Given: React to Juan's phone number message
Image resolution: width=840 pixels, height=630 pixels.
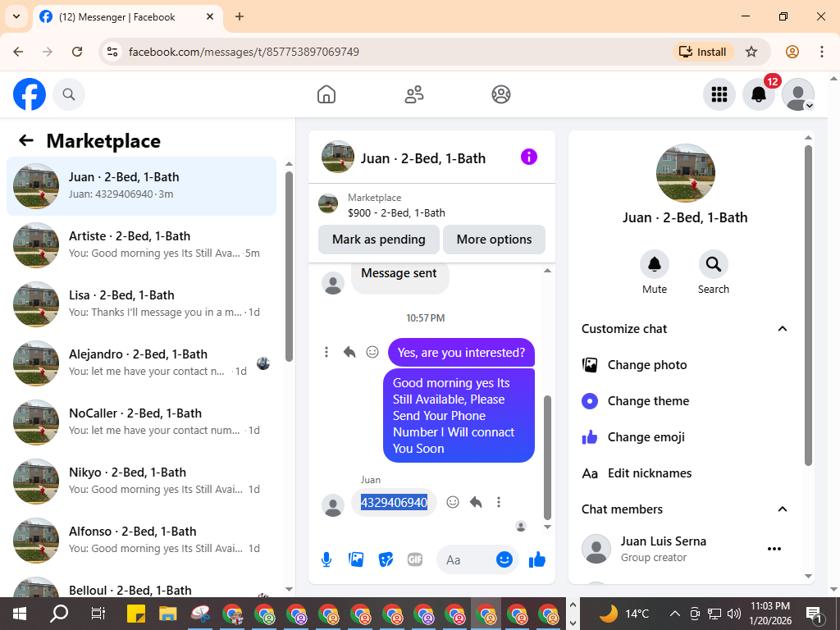Looking at the screenshot, I should (x=453, y=502).
